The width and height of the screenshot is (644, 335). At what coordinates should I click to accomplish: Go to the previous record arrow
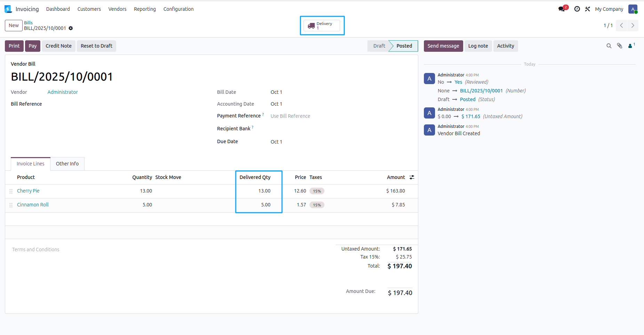coord(621,25)
